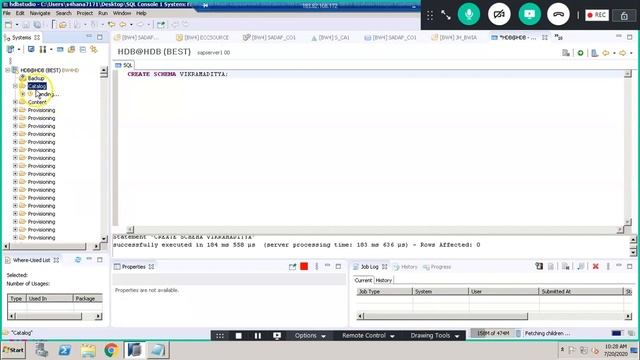
Task: Toggle the REC recording button
Action: [x=596, y=15]
